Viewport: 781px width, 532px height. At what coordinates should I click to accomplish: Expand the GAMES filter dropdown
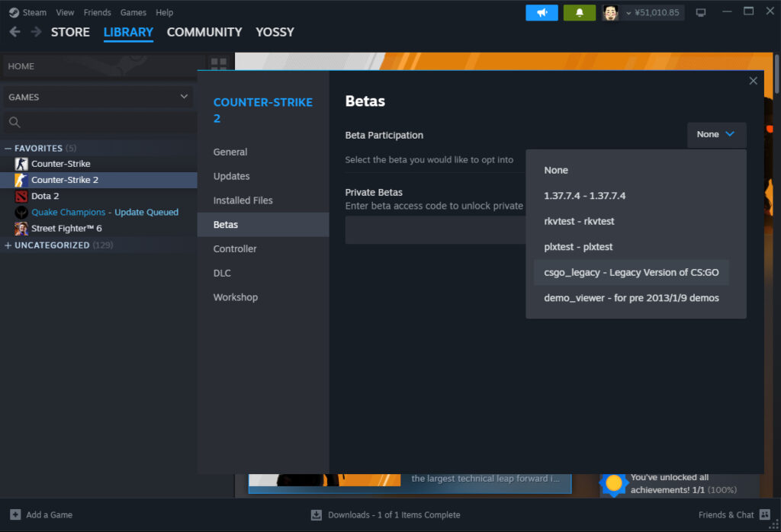(98, 97)
